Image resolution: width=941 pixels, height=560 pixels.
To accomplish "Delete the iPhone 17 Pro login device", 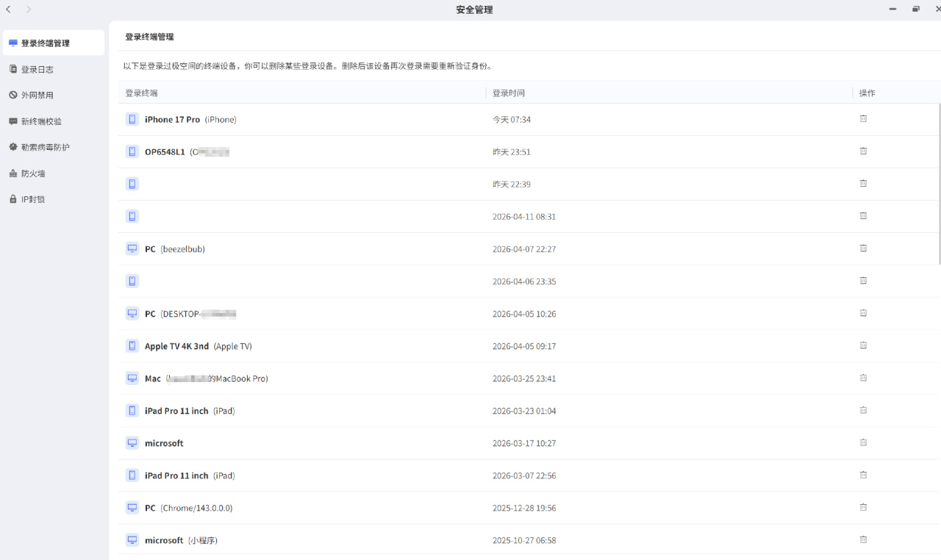I will coord(863,118).
